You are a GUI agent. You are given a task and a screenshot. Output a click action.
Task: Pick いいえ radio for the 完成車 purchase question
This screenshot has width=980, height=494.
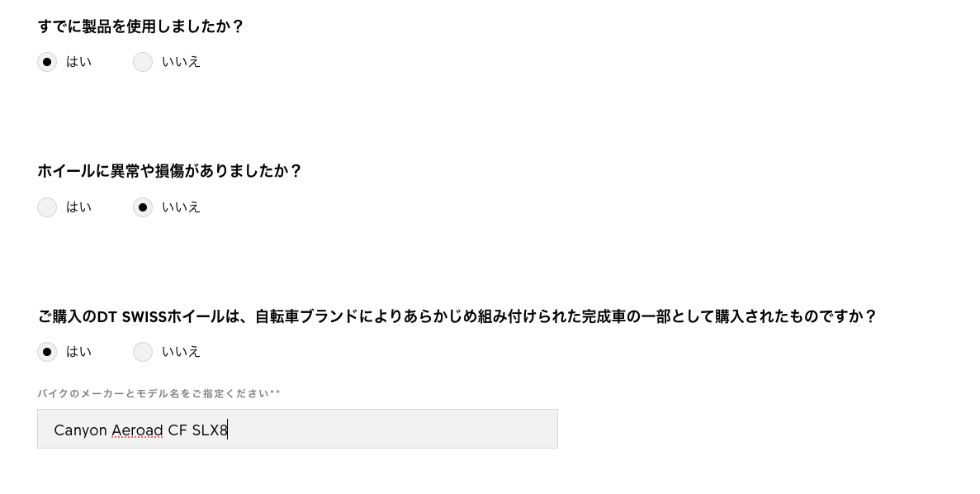pyautogui.click(x=143, y=352)
